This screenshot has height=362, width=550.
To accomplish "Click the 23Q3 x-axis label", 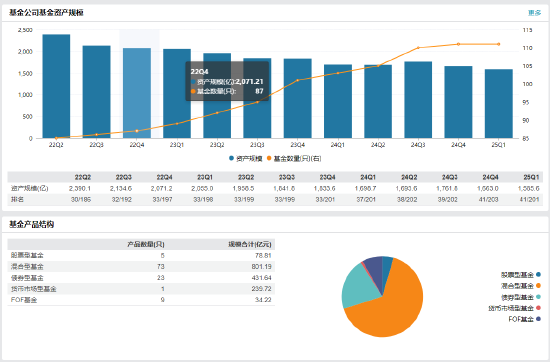I will point(257,145).
